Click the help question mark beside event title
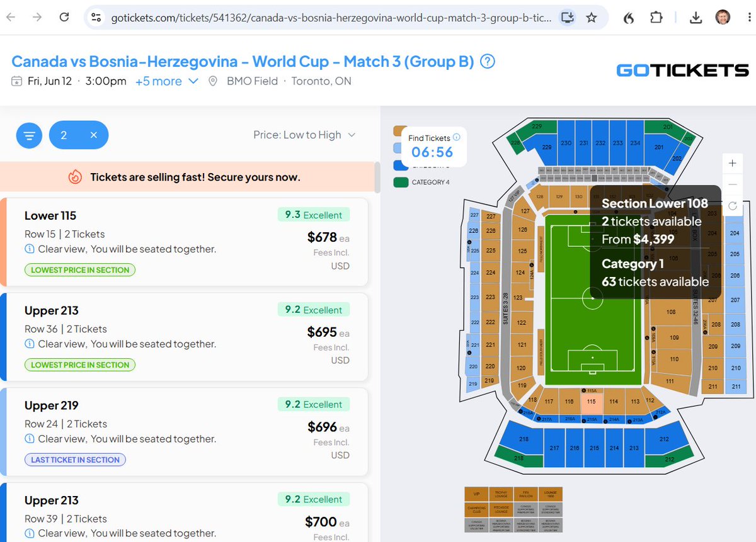The height and width of the screenshot is (542, 756). coord(488,62)
